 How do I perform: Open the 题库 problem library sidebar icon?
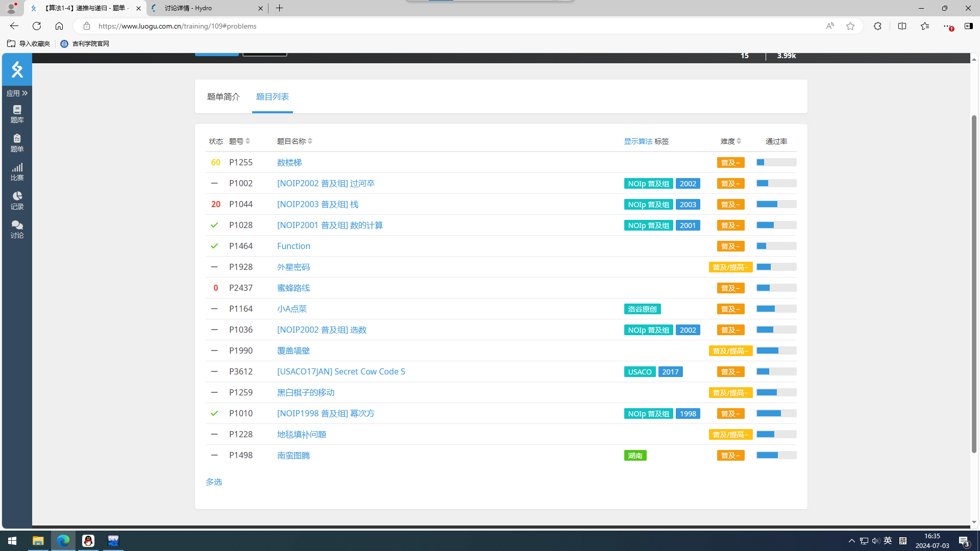pos(17,114)
